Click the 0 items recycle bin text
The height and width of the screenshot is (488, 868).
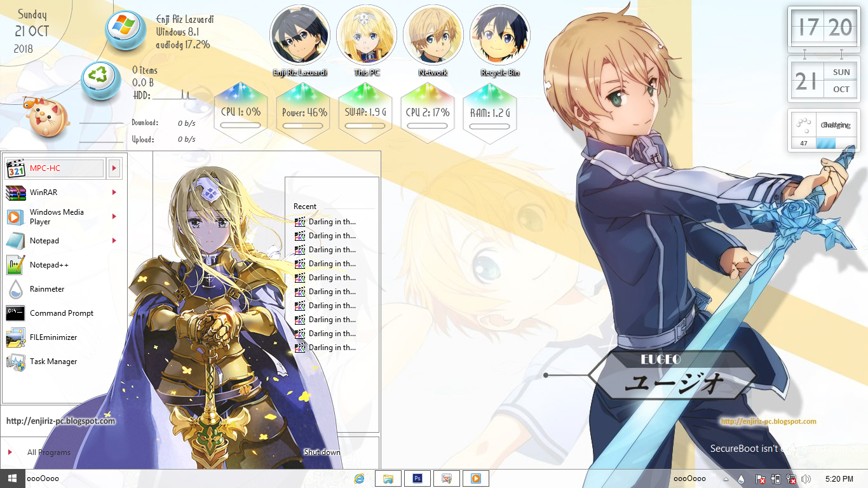pyautogui.click(x=145, y=71)
